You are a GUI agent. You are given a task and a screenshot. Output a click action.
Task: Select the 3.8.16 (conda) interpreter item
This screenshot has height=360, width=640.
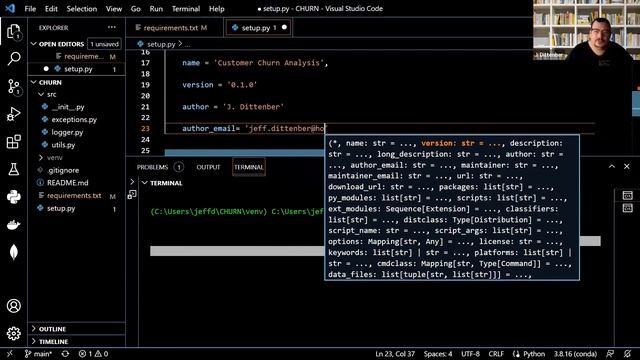coord(575,354)
